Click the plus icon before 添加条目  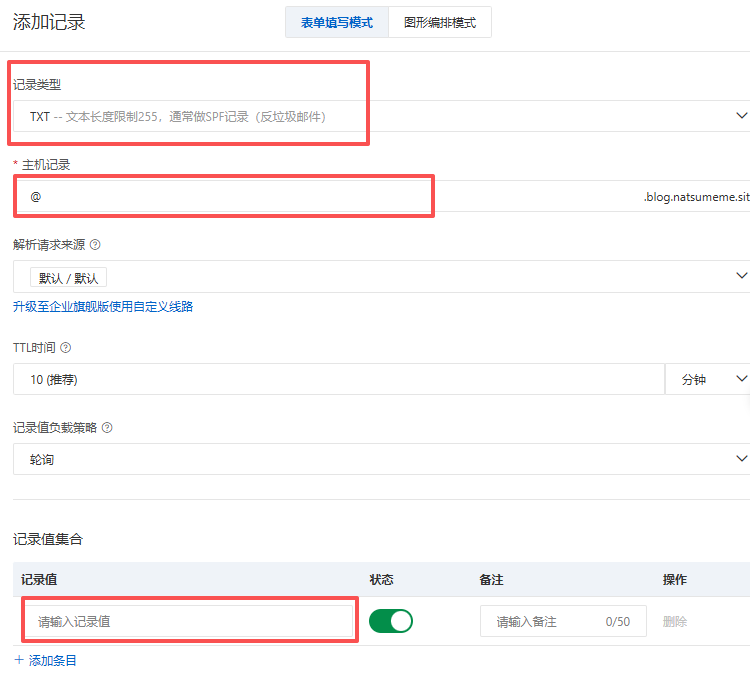pyautogui.click(x=19, y=660)
